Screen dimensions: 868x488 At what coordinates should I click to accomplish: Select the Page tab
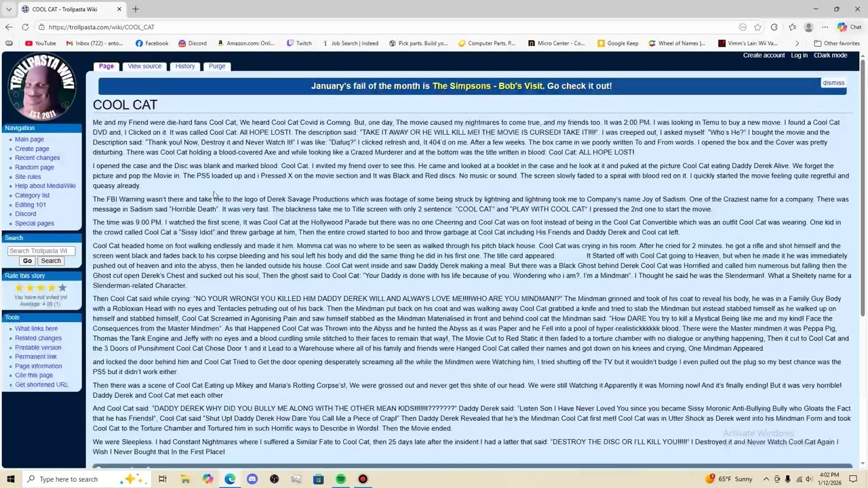106,66
